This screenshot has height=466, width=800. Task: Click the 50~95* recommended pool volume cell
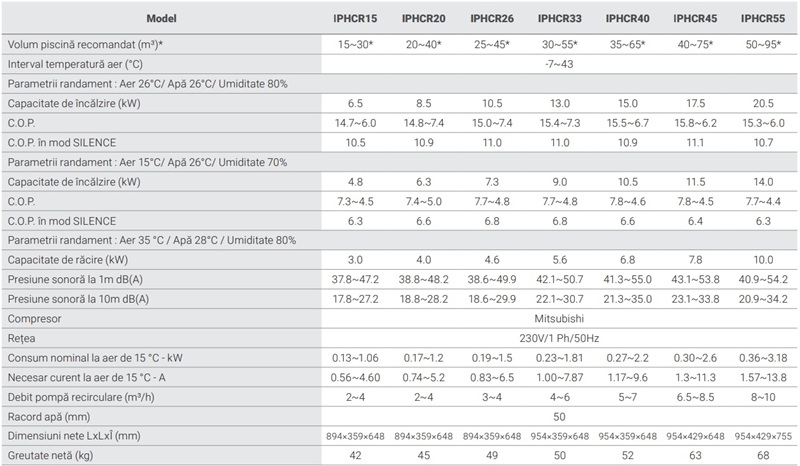762,46
